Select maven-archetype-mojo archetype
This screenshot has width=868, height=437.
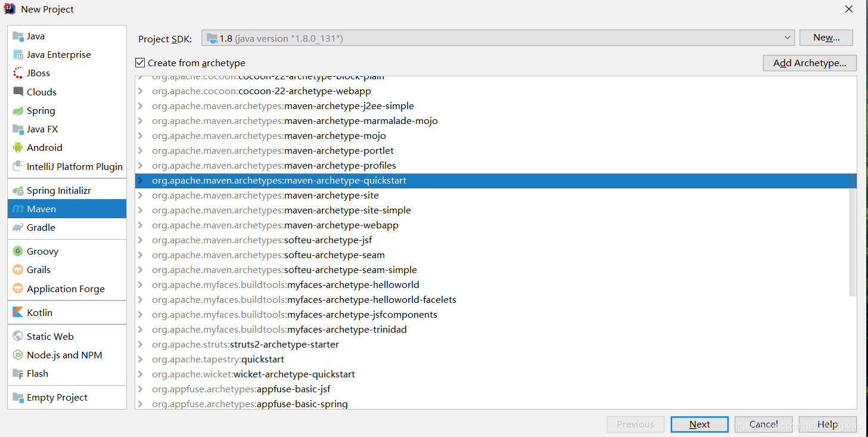point(496,135)
